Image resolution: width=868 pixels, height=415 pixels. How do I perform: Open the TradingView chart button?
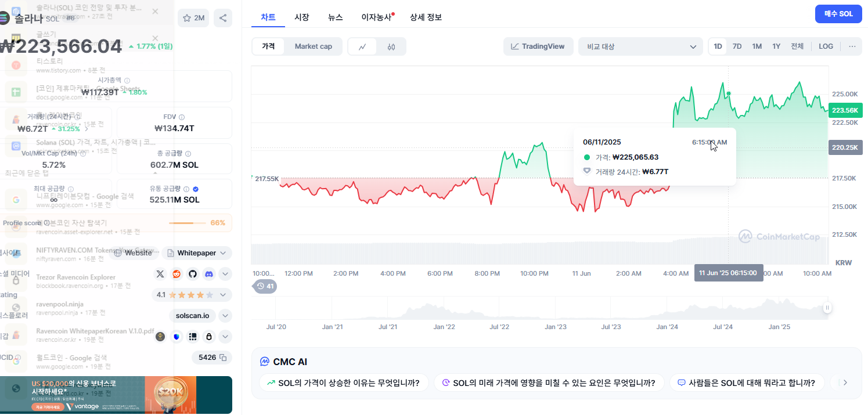538,46
